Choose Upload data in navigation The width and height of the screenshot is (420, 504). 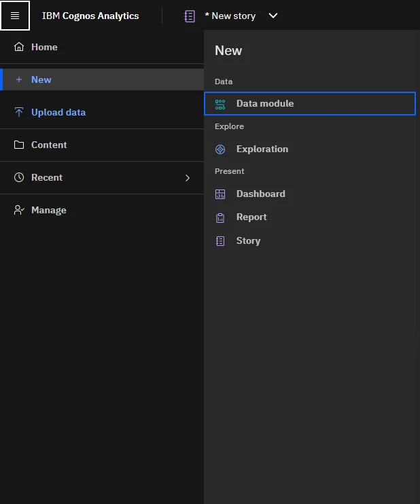tap(102, 112)
